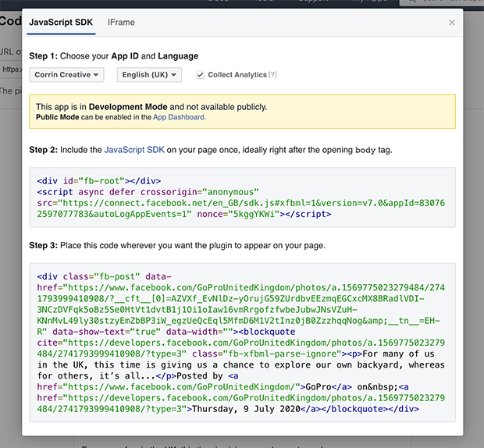The width and height of the screenshot is (484, 448).
Task: Click the 'Step 3:' instruction text
Action: point(177,246)
